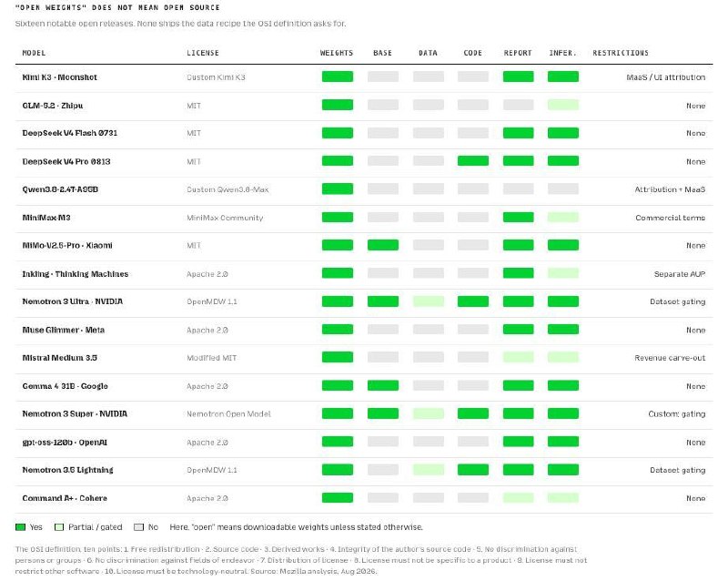Viewport: 728px width, 581px height.
Task: Click the Custom Qwen3.8-Max license text
Action: [x=227, y=189]
